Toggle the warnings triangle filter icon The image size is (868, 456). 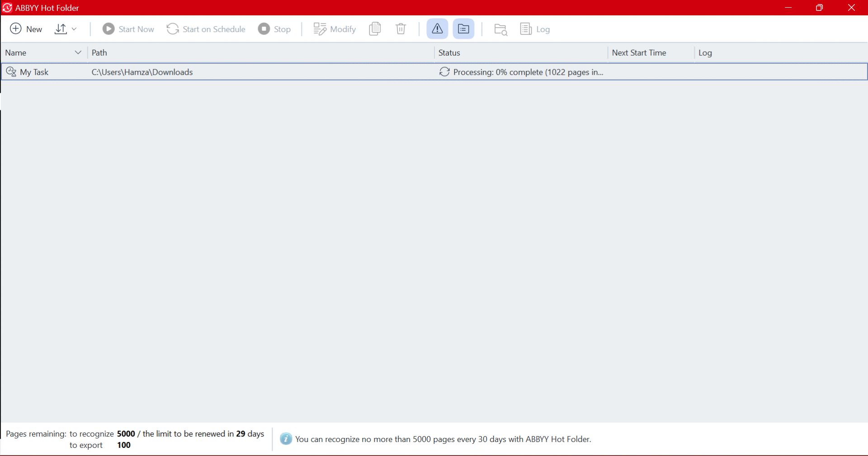(x=437, y=29)
